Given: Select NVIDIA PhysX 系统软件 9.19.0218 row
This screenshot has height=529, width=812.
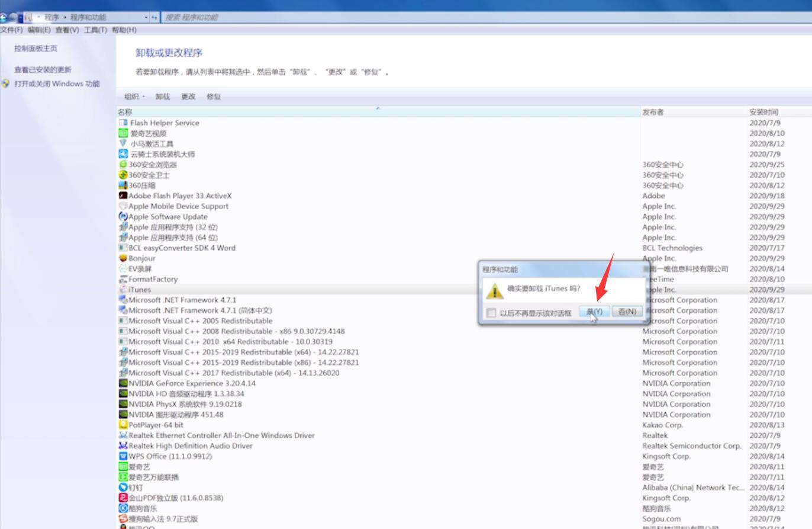Looking at the screenshot, I should pos(464,404).
